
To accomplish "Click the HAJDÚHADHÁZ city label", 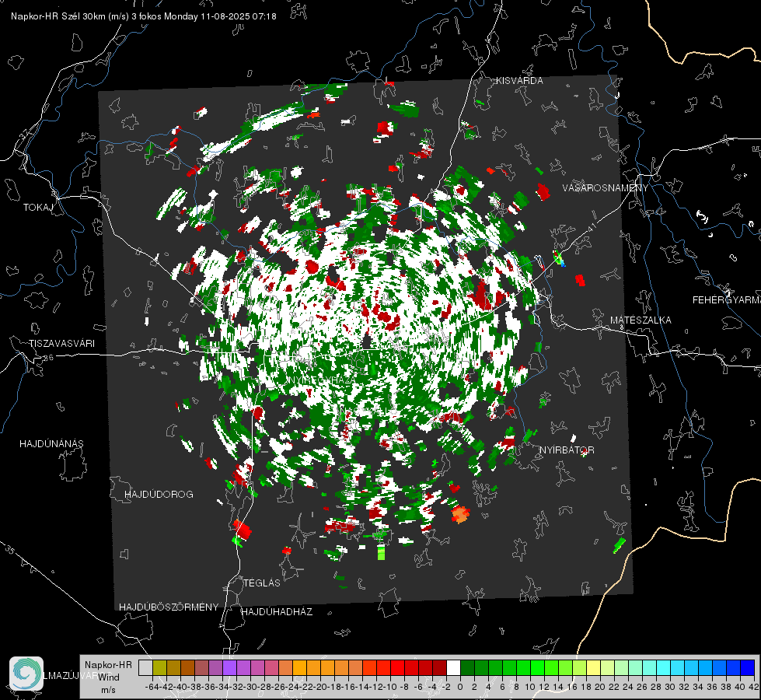I will point(277,612).
